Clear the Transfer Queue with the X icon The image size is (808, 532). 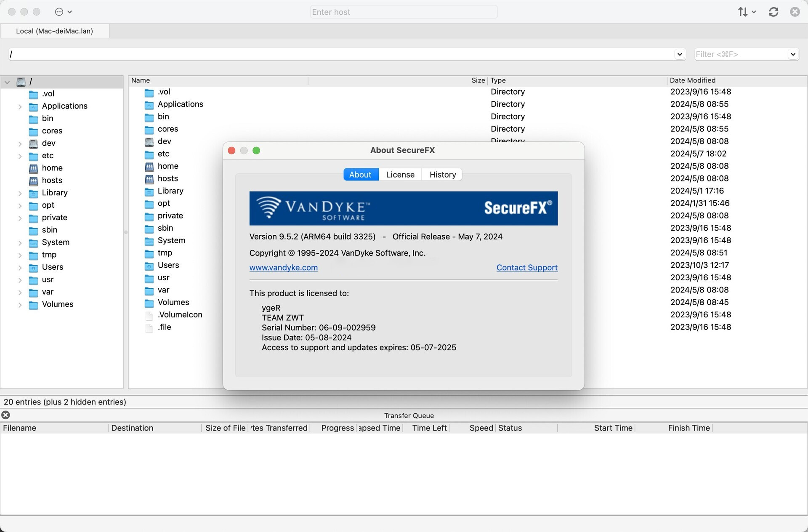click(5, 415)
